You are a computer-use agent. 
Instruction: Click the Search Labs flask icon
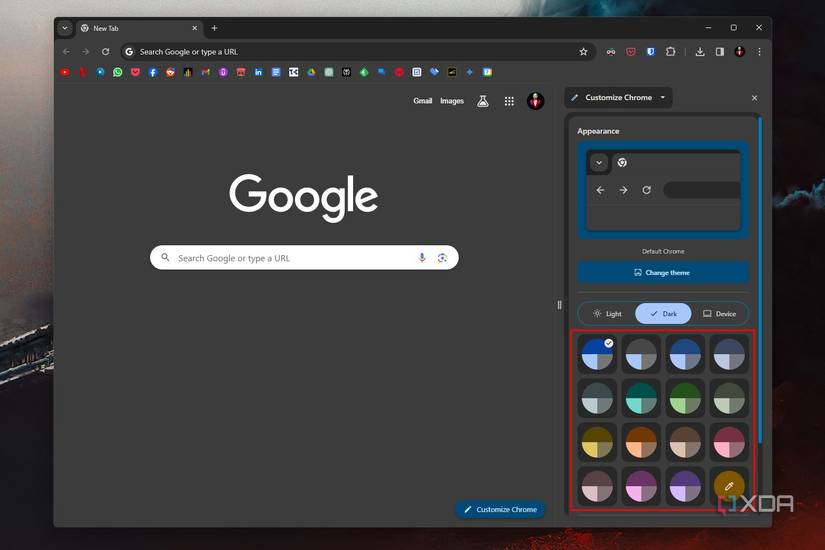coord(483,101)
